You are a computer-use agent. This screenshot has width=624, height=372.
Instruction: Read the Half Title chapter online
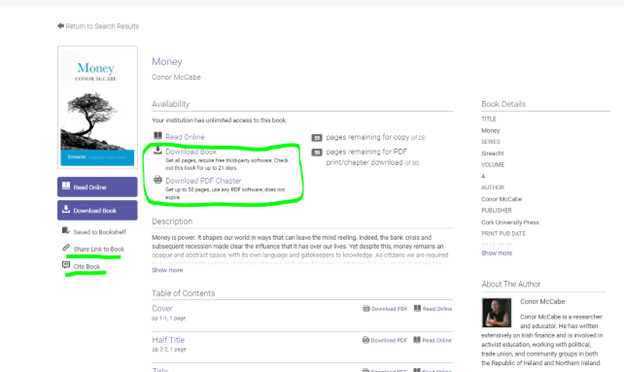pyautogui.click(x=437, y=340)
